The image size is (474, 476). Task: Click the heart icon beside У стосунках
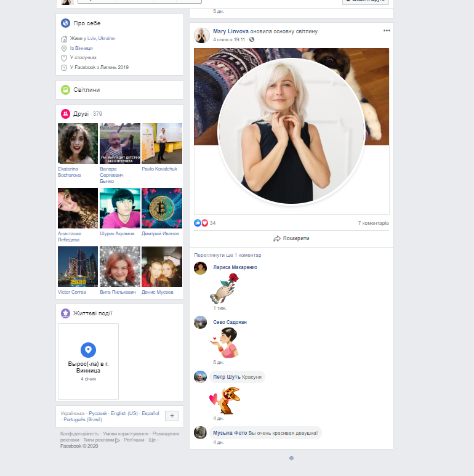point(64,58)
